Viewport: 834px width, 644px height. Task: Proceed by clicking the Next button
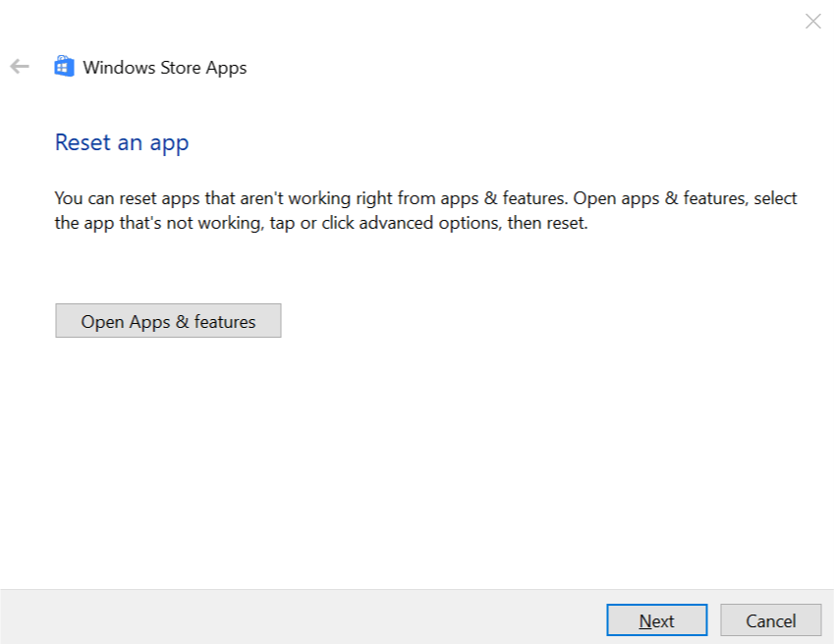click(657, 620)
